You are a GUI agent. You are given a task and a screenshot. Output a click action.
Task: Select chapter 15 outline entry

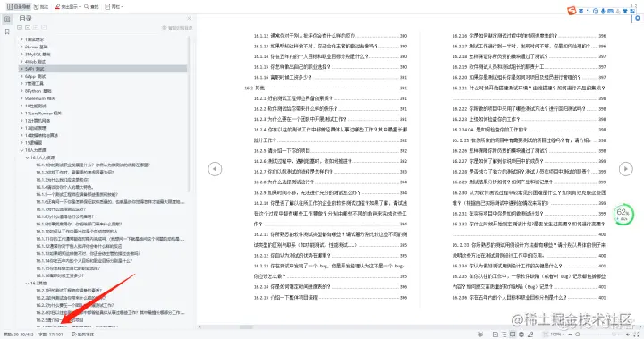pos(34,143)
